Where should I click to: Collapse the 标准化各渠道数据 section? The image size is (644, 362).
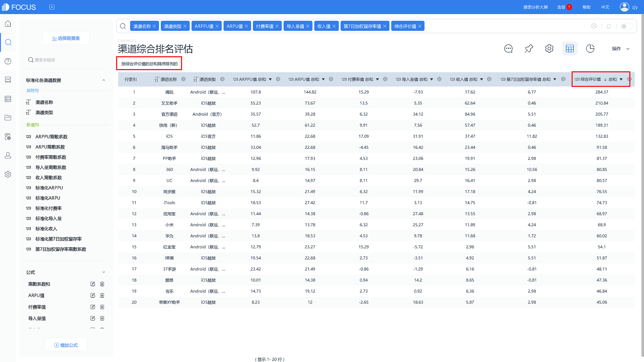[104, 80]
